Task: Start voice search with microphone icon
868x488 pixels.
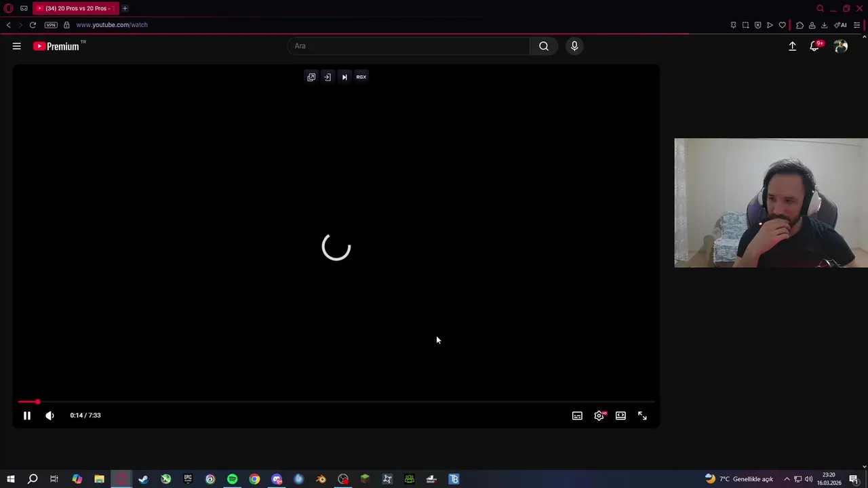Action: (574, 46)
